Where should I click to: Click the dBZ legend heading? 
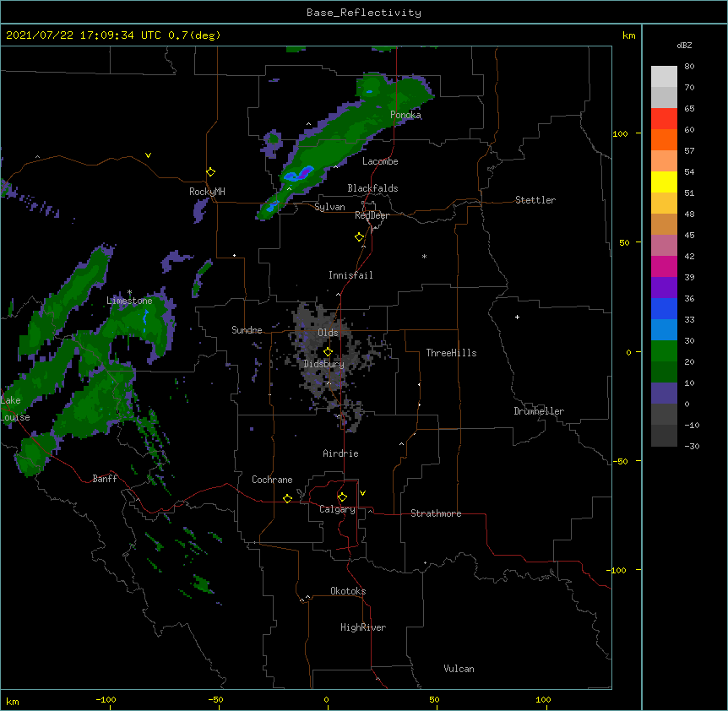(684, 45)
